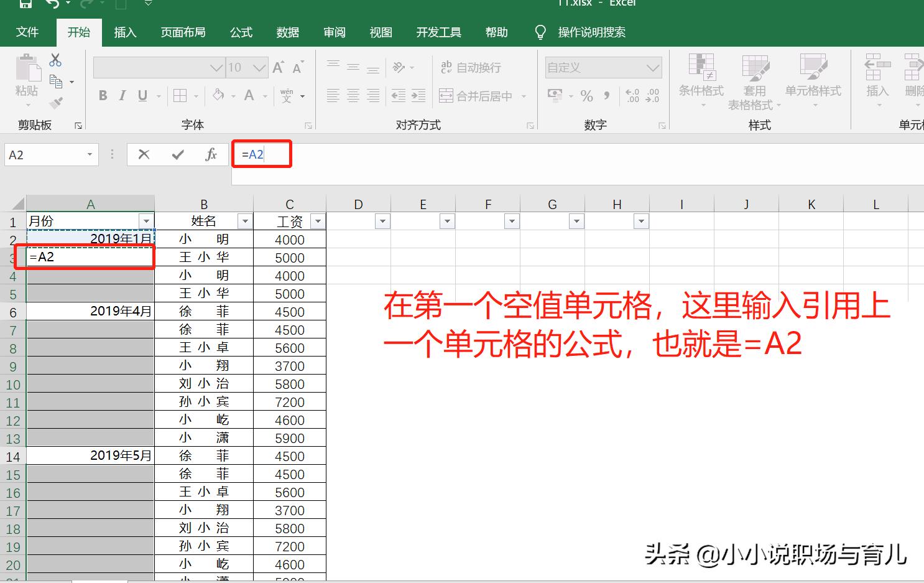
Task: Toggle italic formatting
Action: [122, 96]
